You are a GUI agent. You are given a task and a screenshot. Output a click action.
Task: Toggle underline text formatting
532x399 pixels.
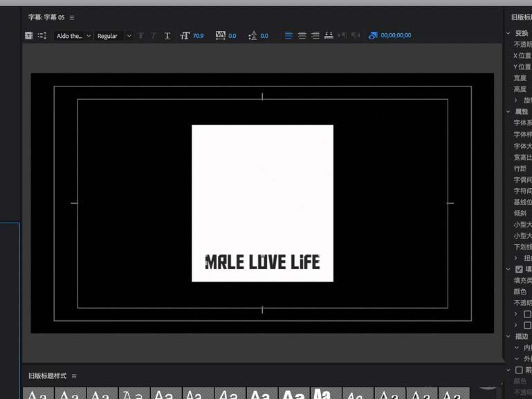167,35
